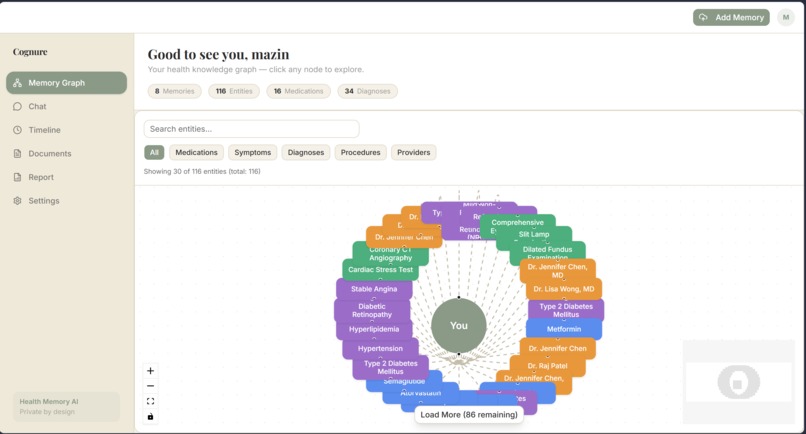Select the All filter chip

[x=154, y=153]
